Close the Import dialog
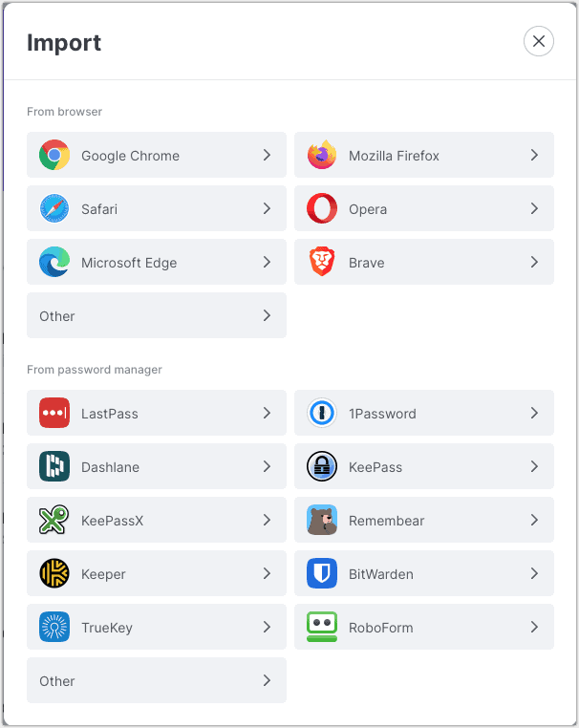The height and width of the screenshot is (728, 579). 539,41
